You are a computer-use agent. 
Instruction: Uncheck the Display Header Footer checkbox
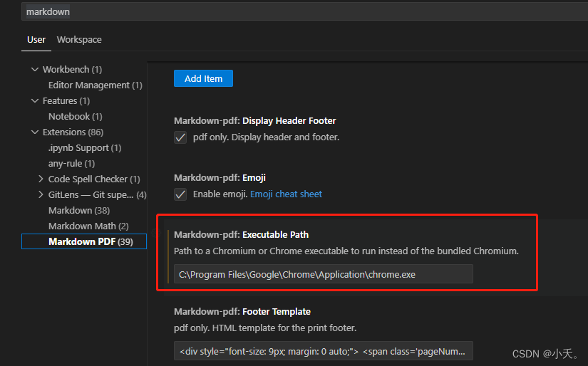click(180, 137)
